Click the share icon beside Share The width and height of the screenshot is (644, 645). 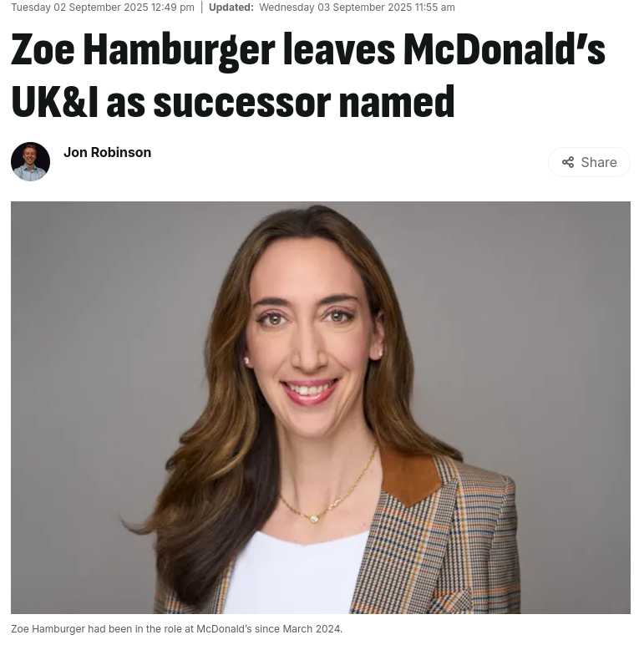[568, 162]
